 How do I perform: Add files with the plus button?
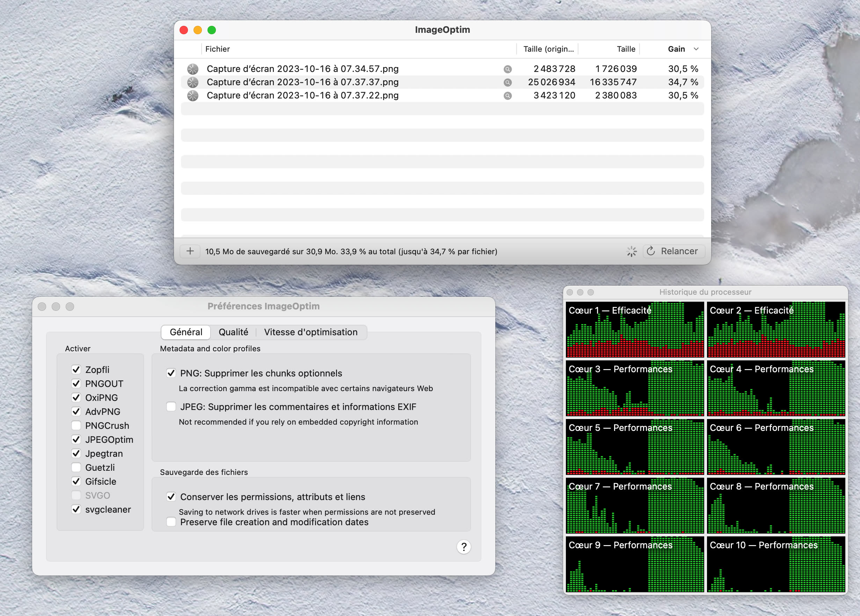[190, 251]
